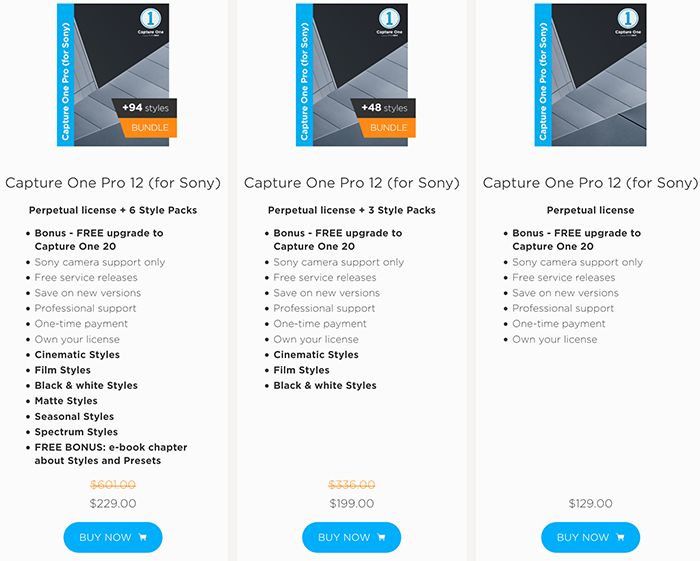The image size is (700, 561).
Task: Click the Capture One Pro 12 title above the plain Perpetual license line
Action: pos(591,183)
